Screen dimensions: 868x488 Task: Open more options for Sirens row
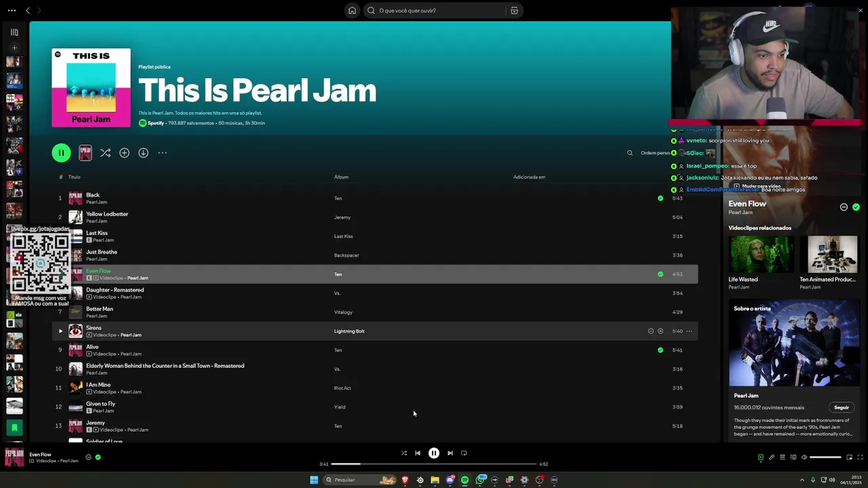tap(690, 331)
